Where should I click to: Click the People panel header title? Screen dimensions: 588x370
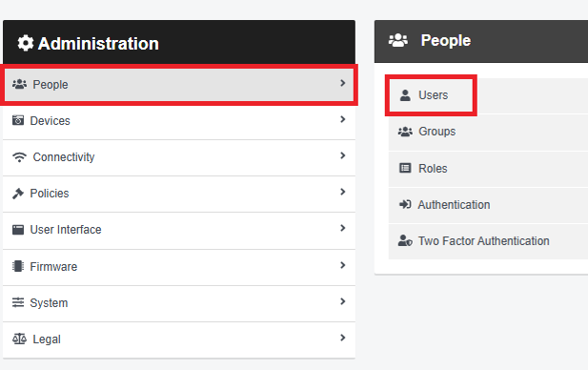tap(445, 40)
